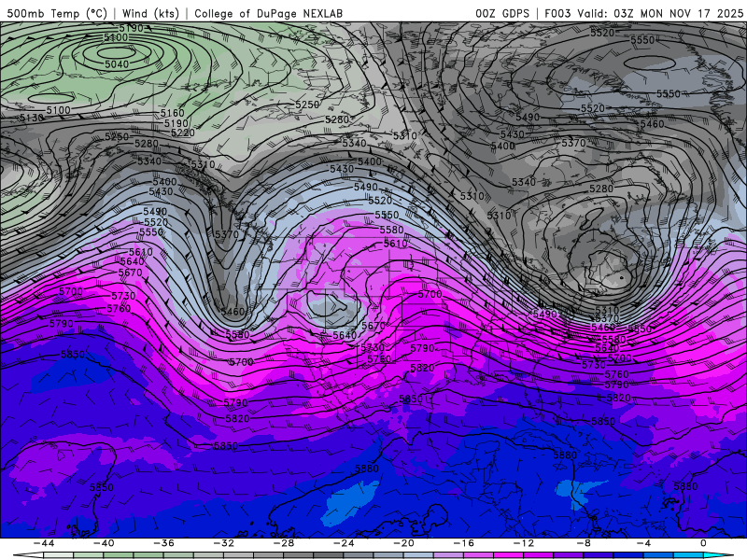
Task: Select the -12 color scale tick label
Action: (524, 543)
